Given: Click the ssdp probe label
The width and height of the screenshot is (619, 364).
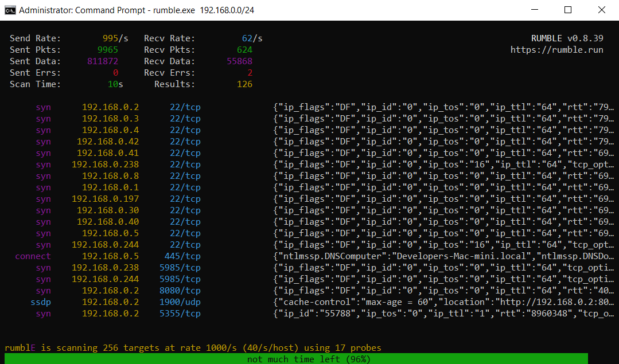Looking at the screenshot, I should coord(40,302).
